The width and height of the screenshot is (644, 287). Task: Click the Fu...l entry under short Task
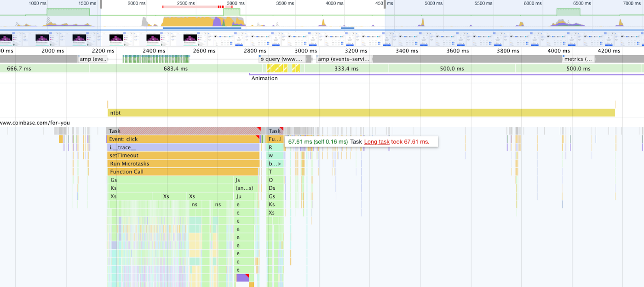[x=275, y=139]
